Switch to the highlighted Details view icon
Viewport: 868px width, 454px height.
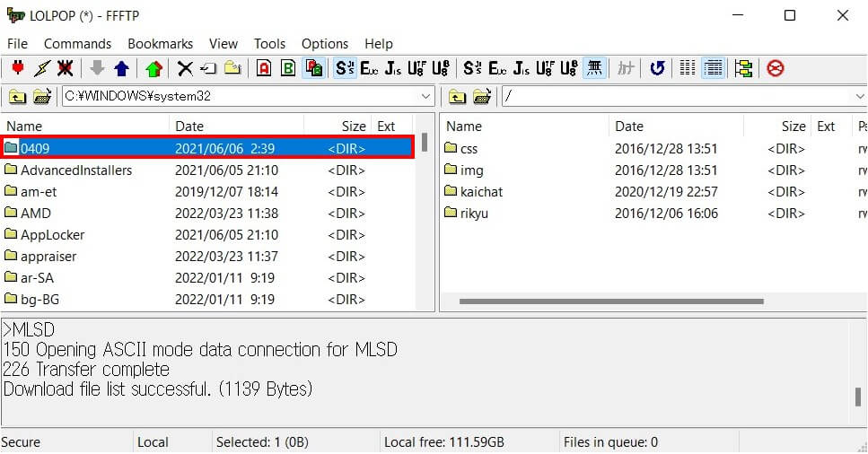713,68
